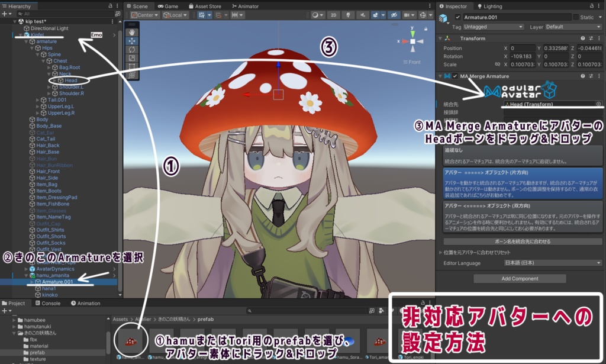Expand 位置を元アバターに合わせてリセット foldout
The width and height of the screenshot is (606, 364).
440,252
